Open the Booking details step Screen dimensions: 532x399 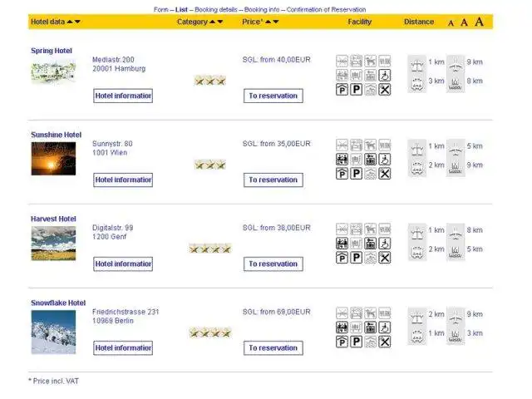tap(215, 9)
